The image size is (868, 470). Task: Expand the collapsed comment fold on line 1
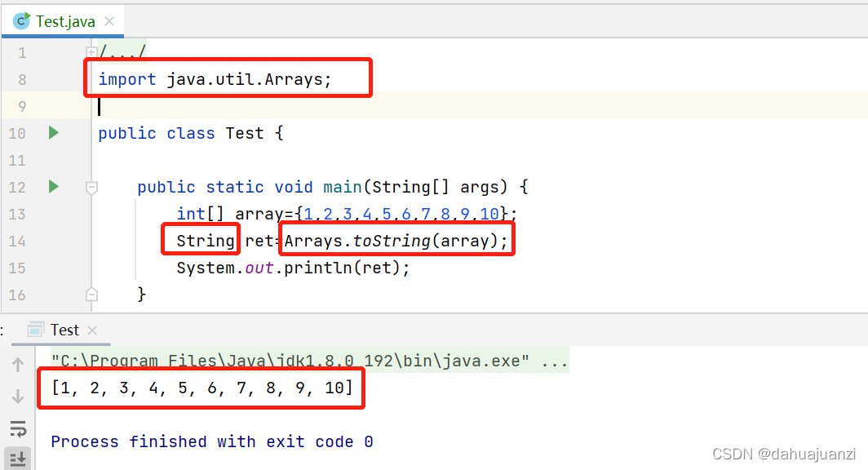(x=91, y=51)
